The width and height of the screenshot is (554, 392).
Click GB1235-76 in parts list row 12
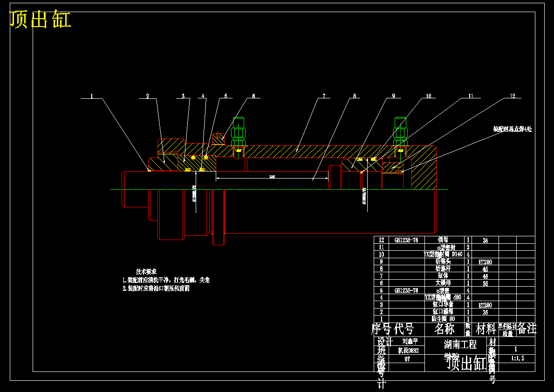click(x=406, y=240)
